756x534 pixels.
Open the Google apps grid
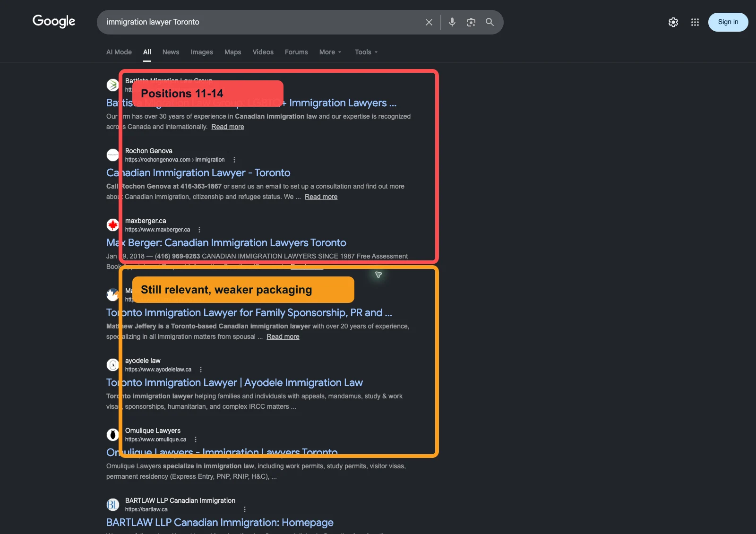click(695, 22)
